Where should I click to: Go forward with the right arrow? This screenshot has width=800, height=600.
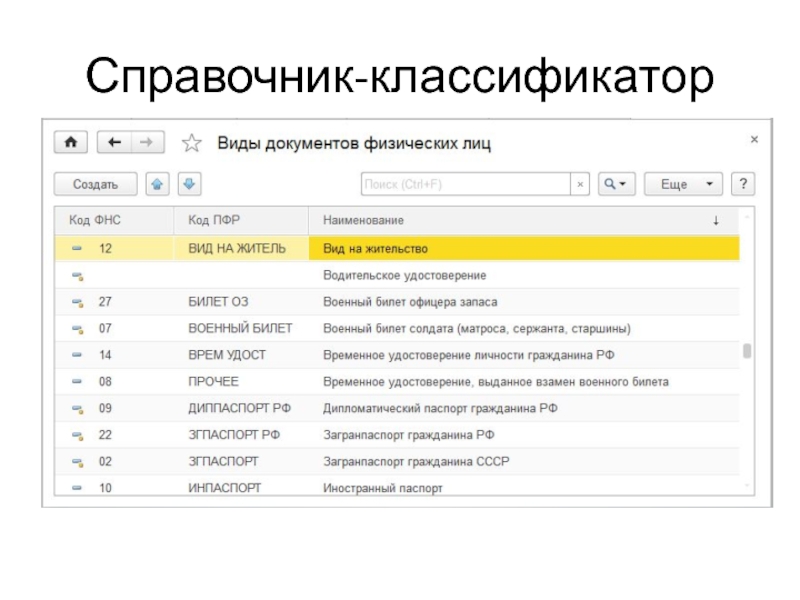[x=146, y=143]
